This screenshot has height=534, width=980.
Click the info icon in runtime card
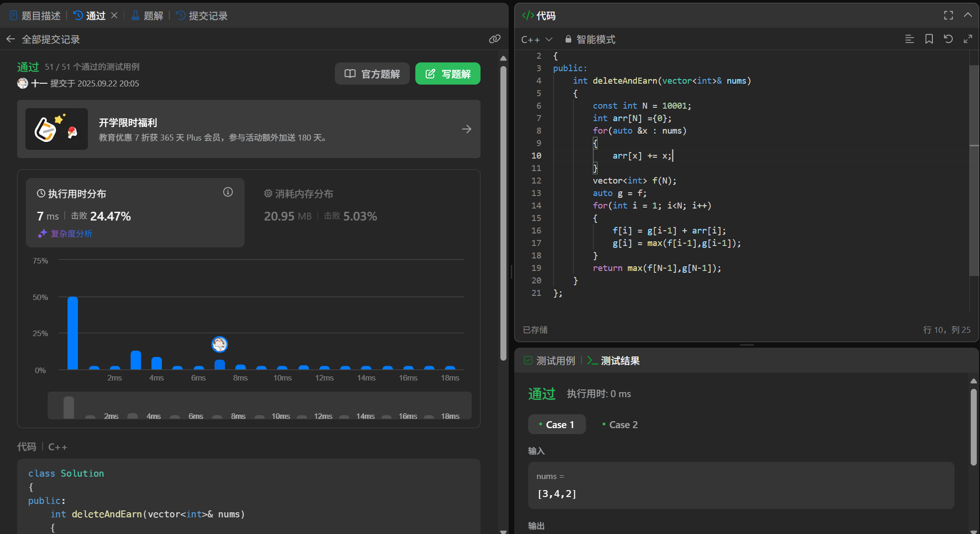tap(228, 192)
